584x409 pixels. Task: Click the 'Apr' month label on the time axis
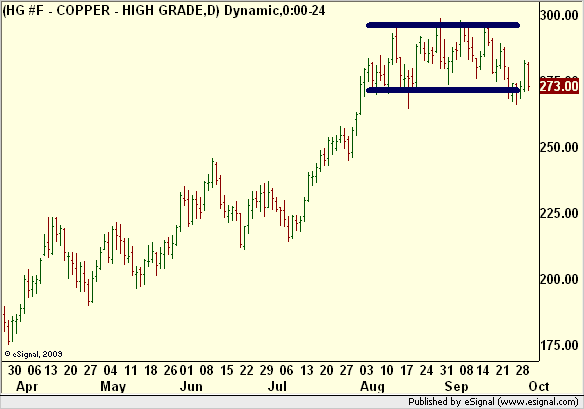pos(27,386)
